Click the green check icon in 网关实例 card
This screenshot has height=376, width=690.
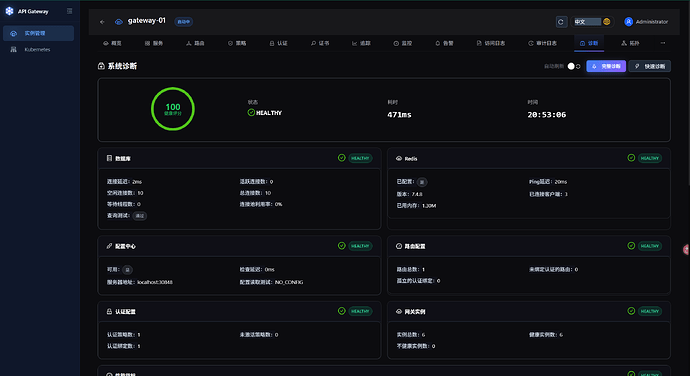pyautogui.click(x=631, y=311)
